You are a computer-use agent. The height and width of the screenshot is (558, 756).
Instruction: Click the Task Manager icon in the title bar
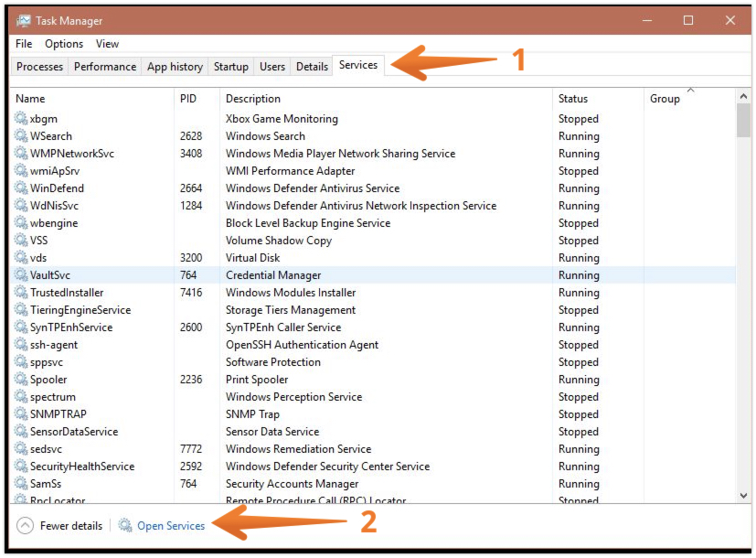(26, 19)
